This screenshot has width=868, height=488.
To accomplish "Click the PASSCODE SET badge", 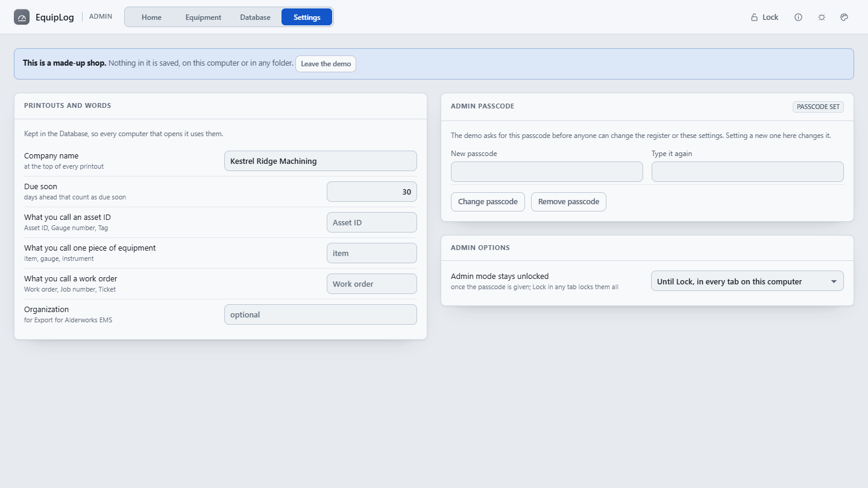I will (818, 107).
